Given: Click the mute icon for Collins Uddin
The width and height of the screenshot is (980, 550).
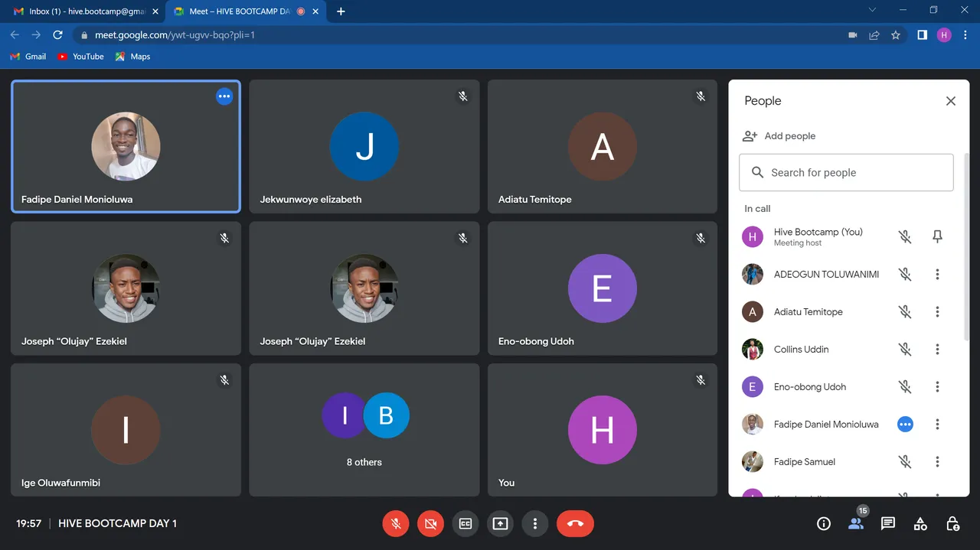Looking at the screenshot, I should [x=905, y=350].
